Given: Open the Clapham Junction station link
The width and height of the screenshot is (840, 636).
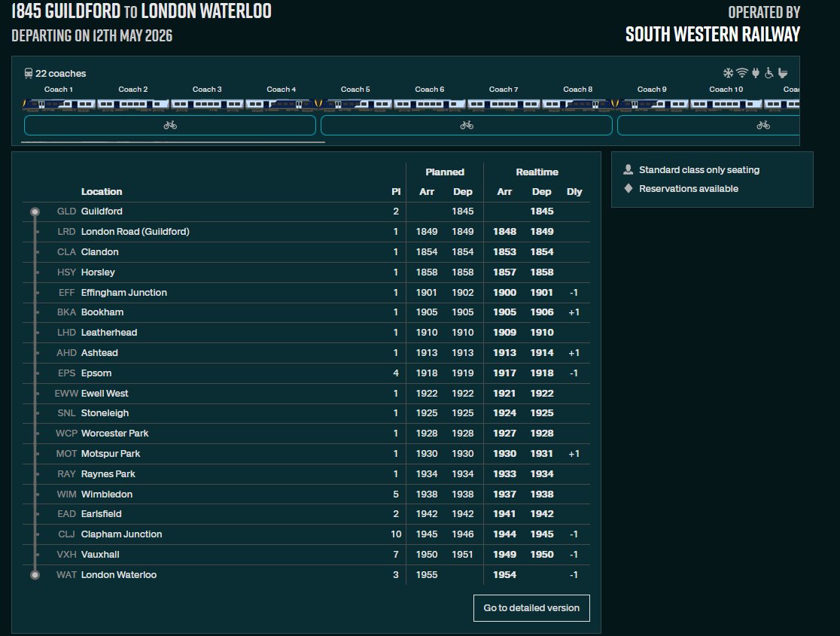Looking at the screenshot, I should coord(122,534).
